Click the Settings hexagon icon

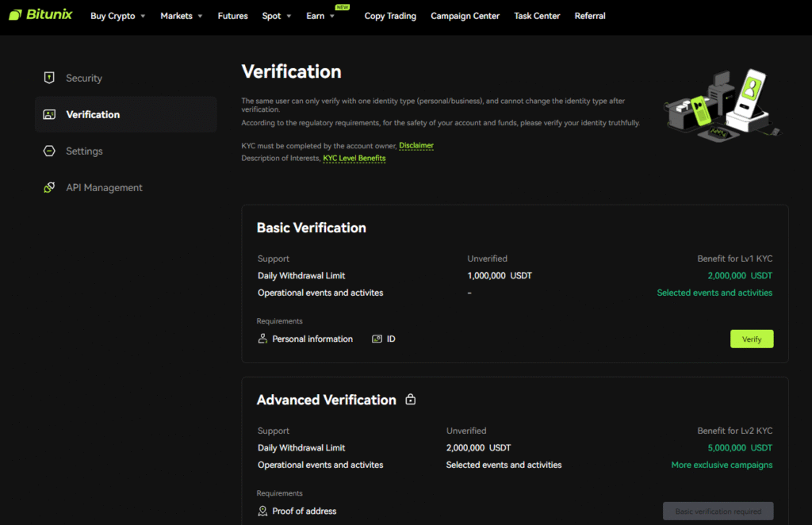pyautogui.click(x=49, y=151)
